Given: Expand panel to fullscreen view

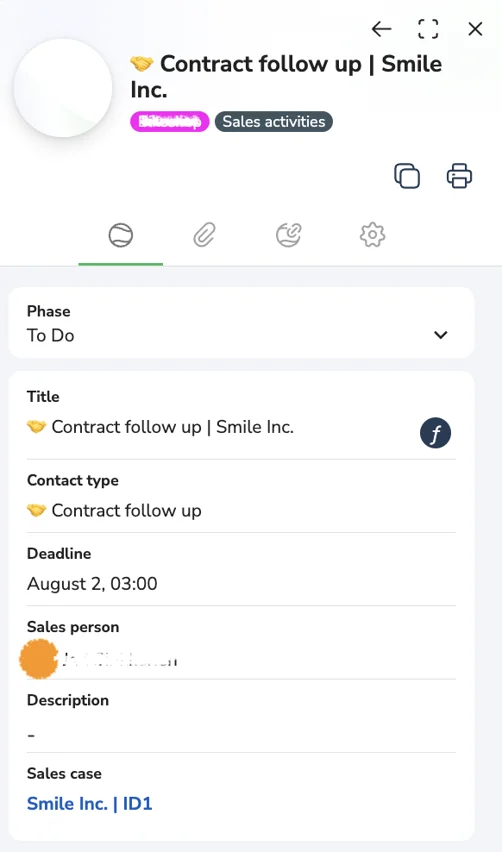Looking at the screenshot, I should click(x=428, y=29).
